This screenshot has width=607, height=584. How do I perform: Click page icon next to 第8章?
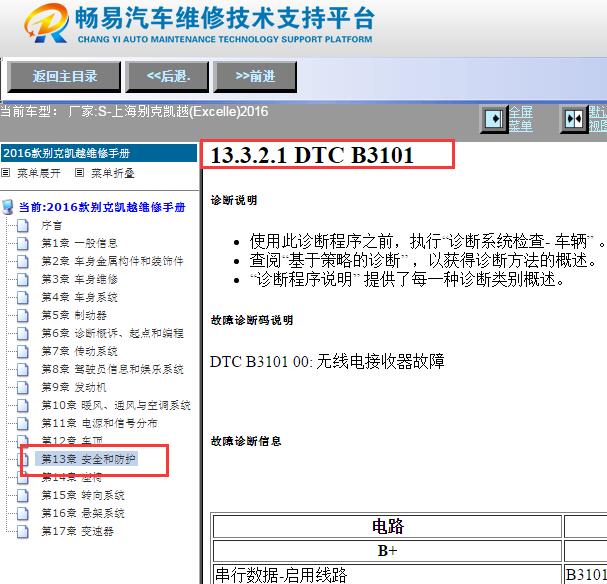coord(23,369)
